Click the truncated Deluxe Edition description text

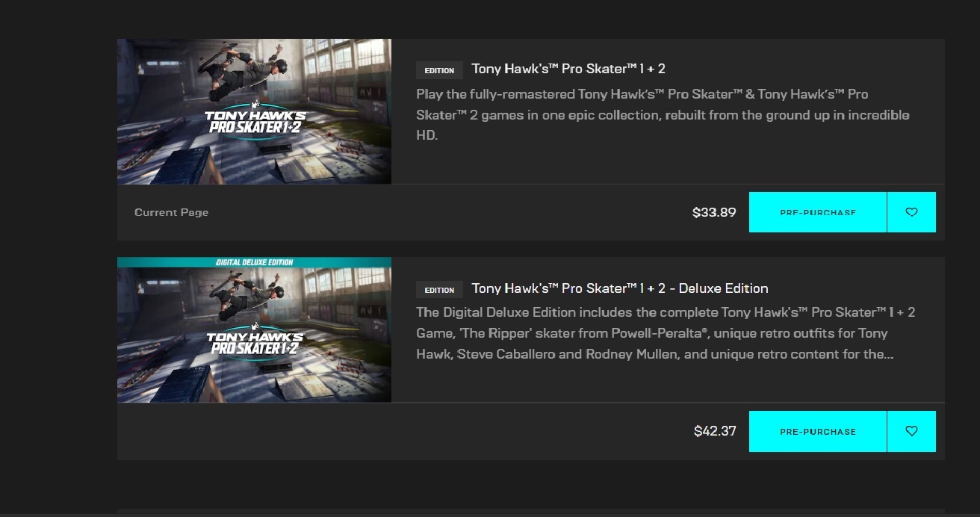tap(666, 333)
